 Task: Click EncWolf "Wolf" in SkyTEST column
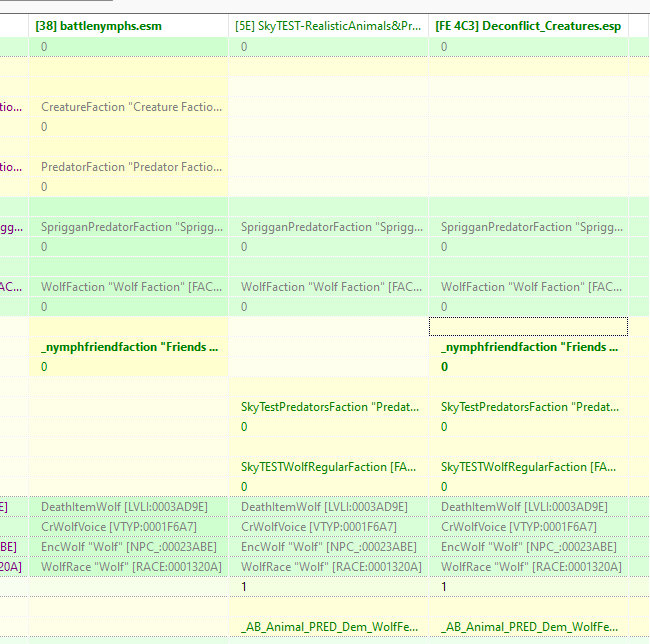(x=328, y=547)
